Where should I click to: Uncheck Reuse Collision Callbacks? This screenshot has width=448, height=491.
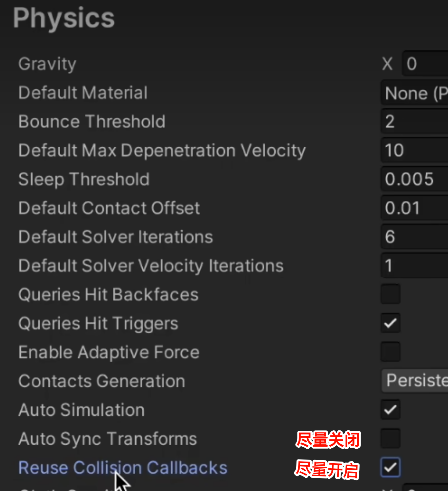coord(390,467)
